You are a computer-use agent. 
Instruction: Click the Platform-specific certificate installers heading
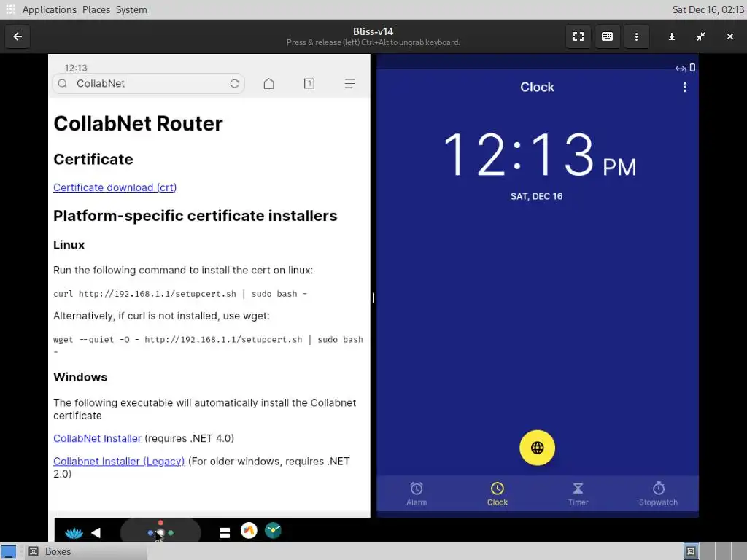[196, 216]
